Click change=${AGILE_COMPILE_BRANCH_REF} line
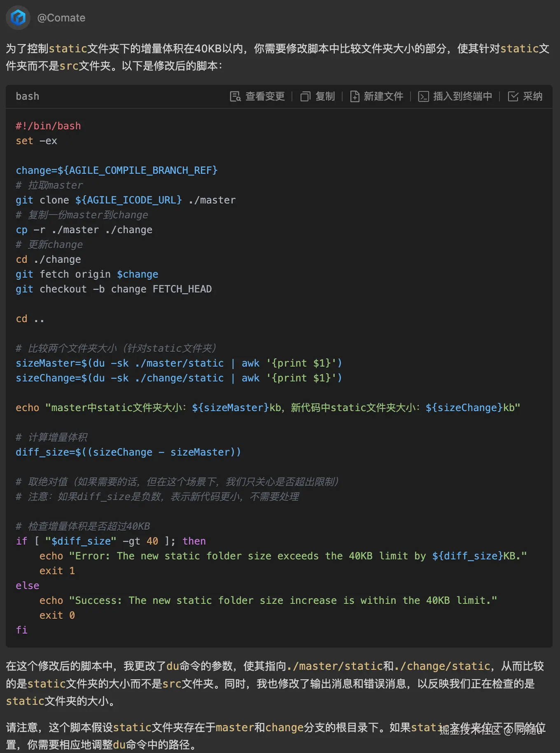 coord(117,171)
